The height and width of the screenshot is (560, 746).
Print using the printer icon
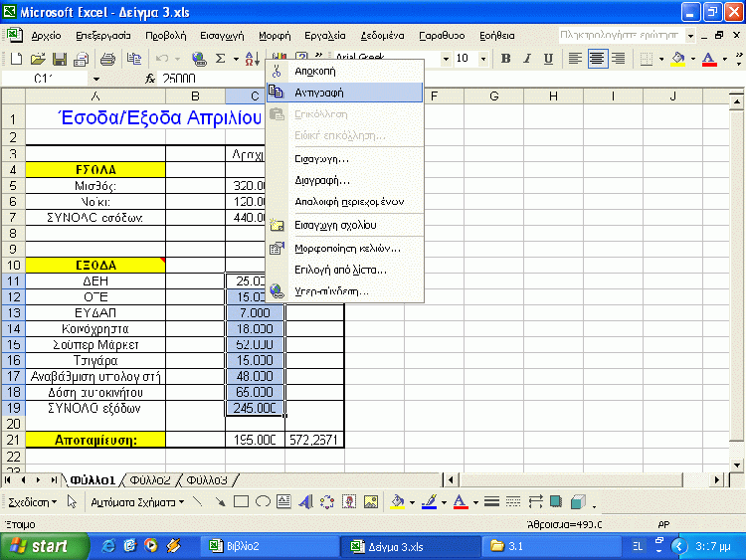[108, 59]
